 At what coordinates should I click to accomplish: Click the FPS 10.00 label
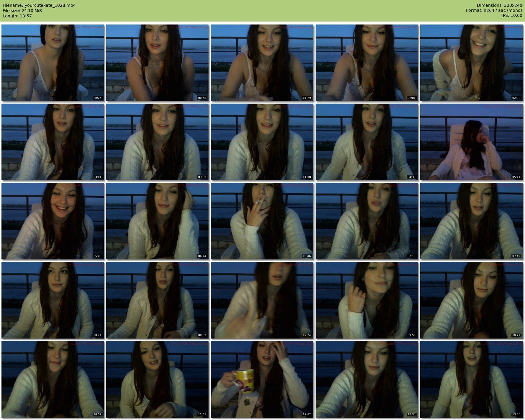511,15
